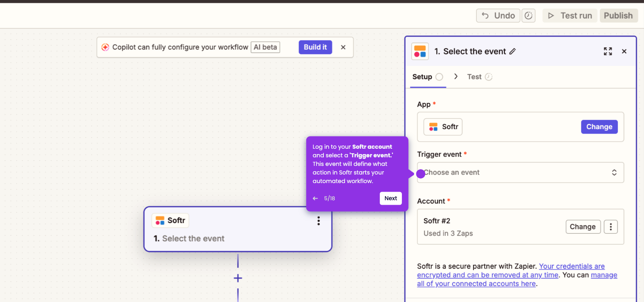Publish the Zap

coord(619,16)
